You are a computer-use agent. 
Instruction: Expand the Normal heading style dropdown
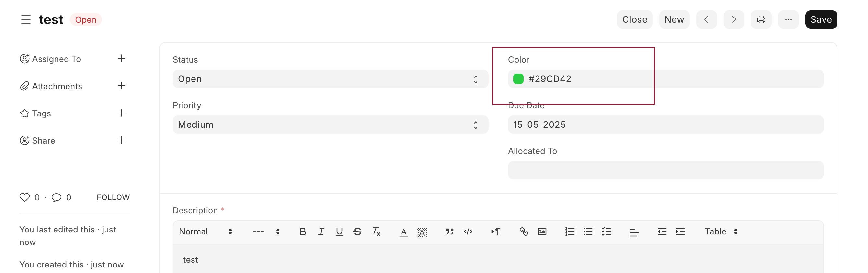pos(205,231)
